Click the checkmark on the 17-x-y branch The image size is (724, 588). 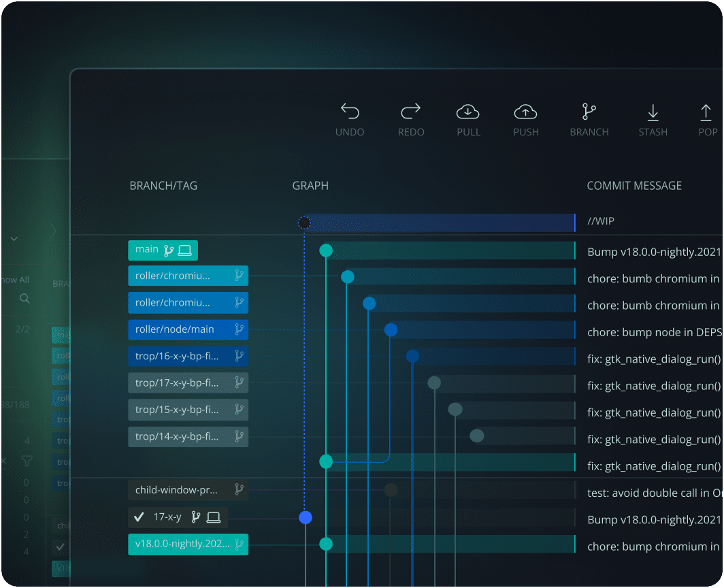[x=139, y=517]
